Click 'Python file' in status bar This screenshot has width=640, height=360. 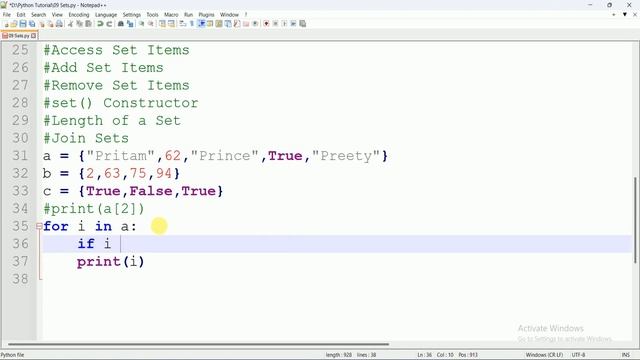coord(12,355)
